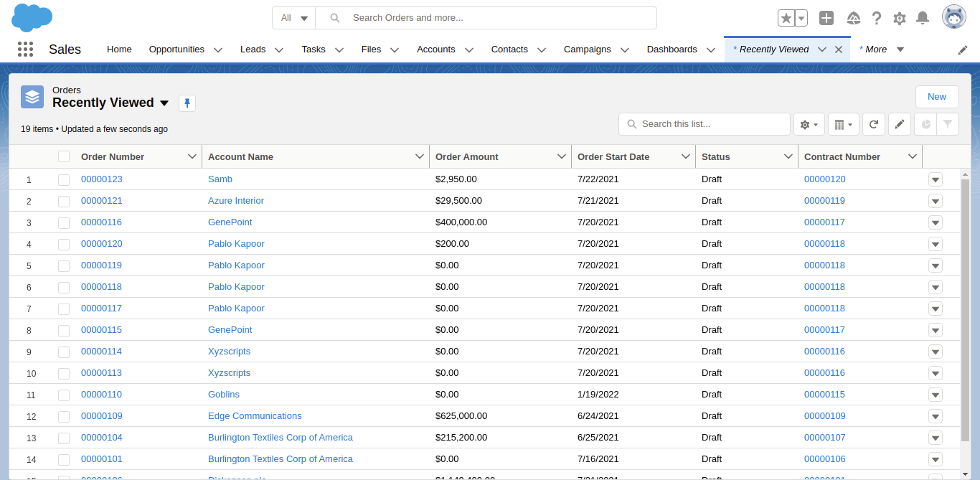Click the vertical scrollbar of the list
Image resolution: width=980 pixels, height=480 pixels.
click(x=965, y=309)
